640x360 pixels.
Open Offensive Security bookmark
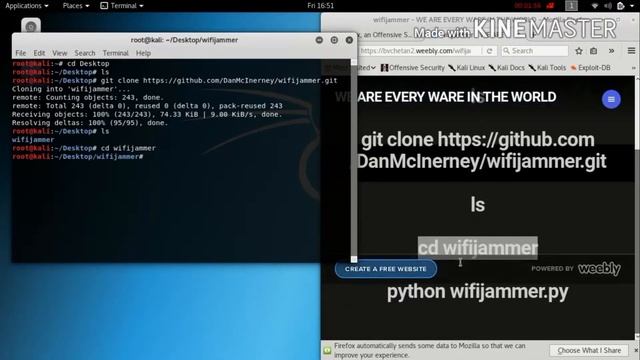413,68
